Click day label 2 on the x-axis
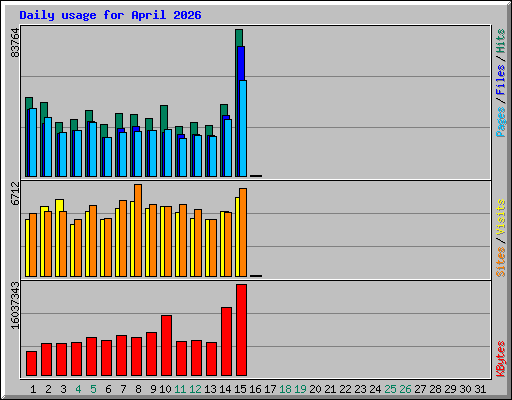 coord(48,389)
